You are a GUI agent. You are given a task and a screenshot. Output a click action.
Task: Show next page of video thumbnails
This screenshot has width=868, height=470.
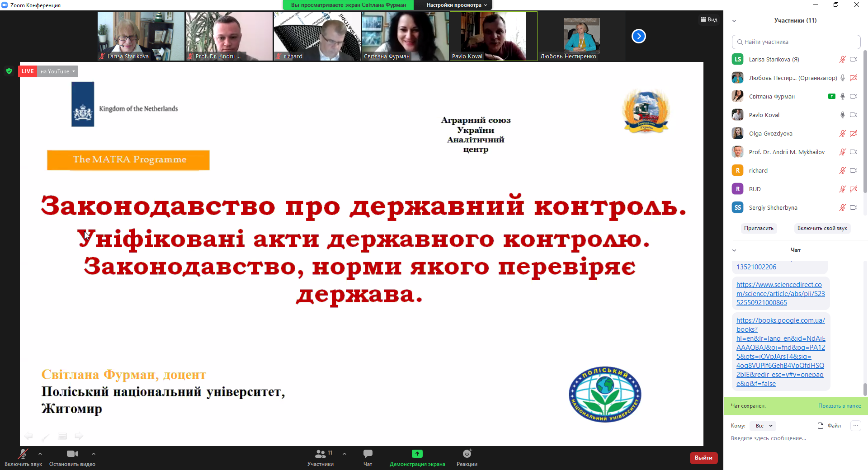[639, 36]
